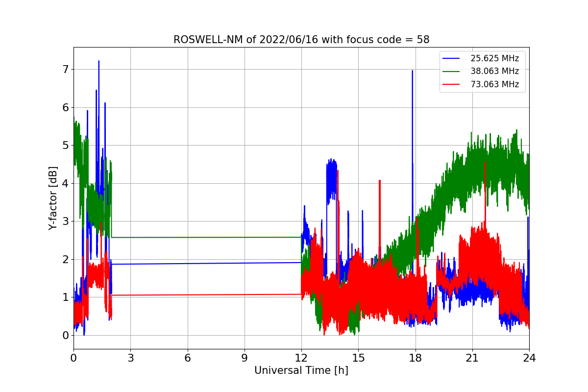Click the y-axis tick label 0
The height and width of the screenshot is (392, 588).
click(65, 335)
